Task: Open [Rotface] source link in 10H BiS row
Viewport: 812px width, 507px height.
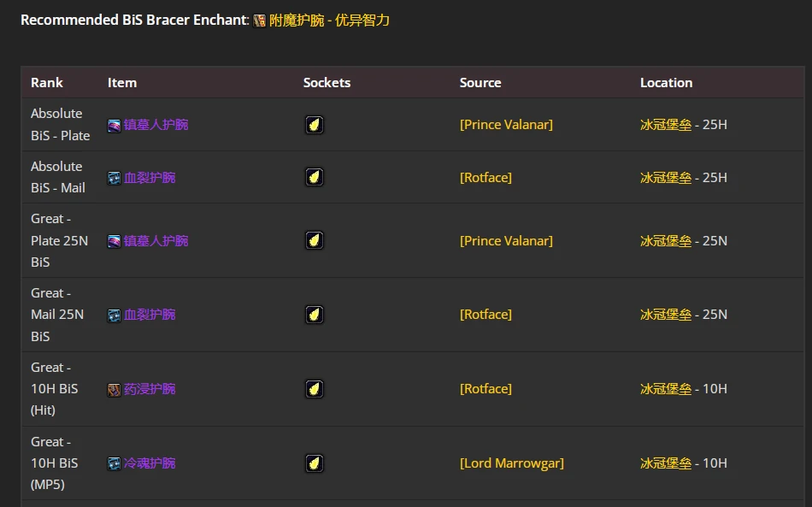Action: pos(485,389)
